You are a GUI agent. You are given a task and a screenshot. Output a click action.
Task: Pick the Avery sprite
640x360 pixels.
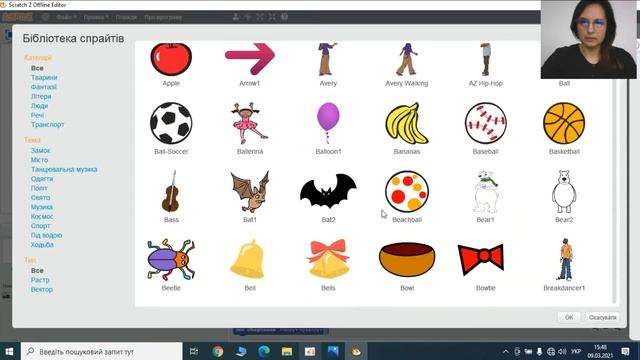[x=328, y=60]
